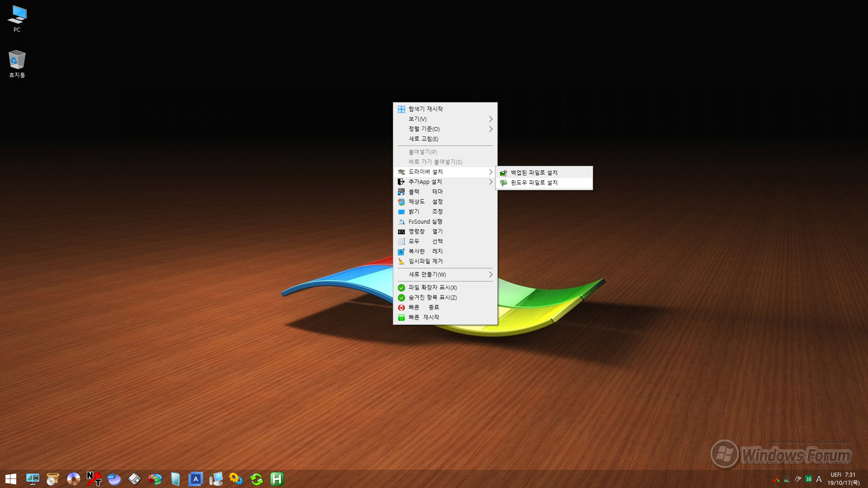Screen dimensions: 868x488
Task: Open 해상도 설정 from the context menu
Action: [x=445, y=202]
